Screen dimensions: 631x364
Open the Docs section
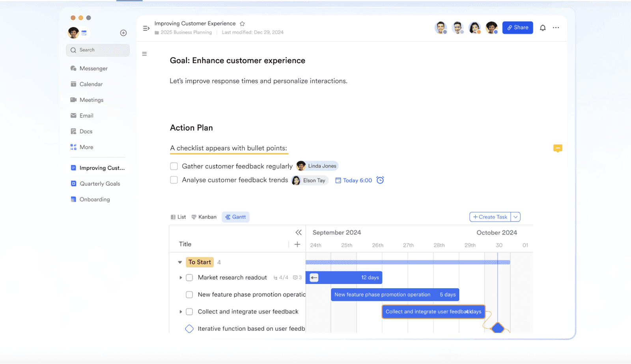[x=85, y=131]
